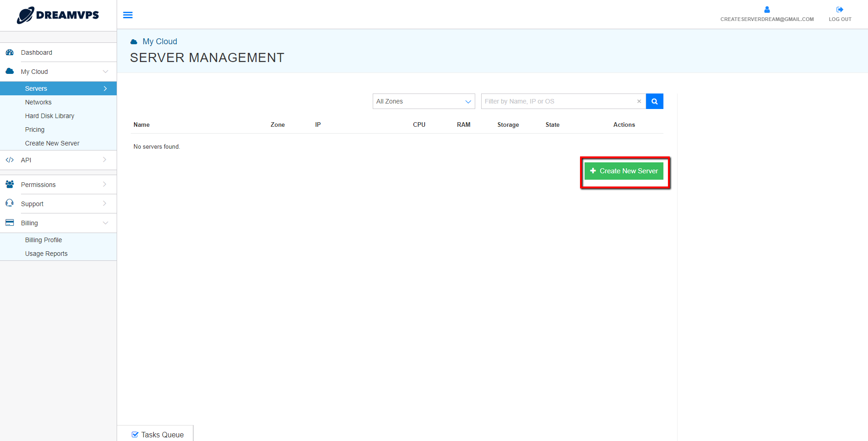Click the Dashboard gauge icon

[10, 52]
